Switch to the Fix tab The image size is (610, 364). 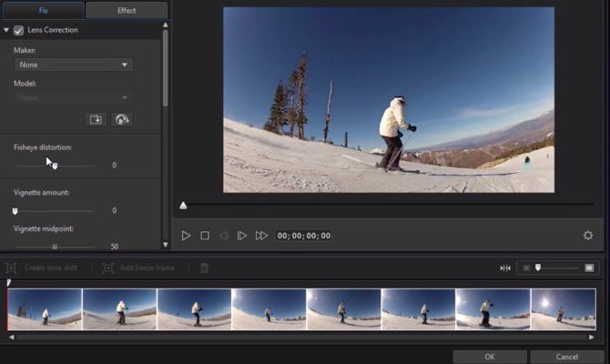tap(43, 11)
